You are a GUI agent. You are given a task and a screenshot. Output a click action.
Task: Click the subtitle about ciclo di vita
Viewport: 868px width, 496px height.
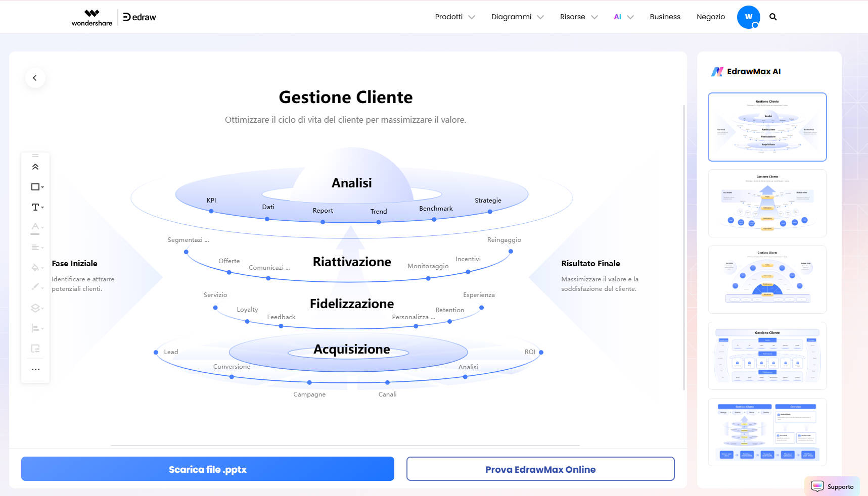click(x=346, y=120)
